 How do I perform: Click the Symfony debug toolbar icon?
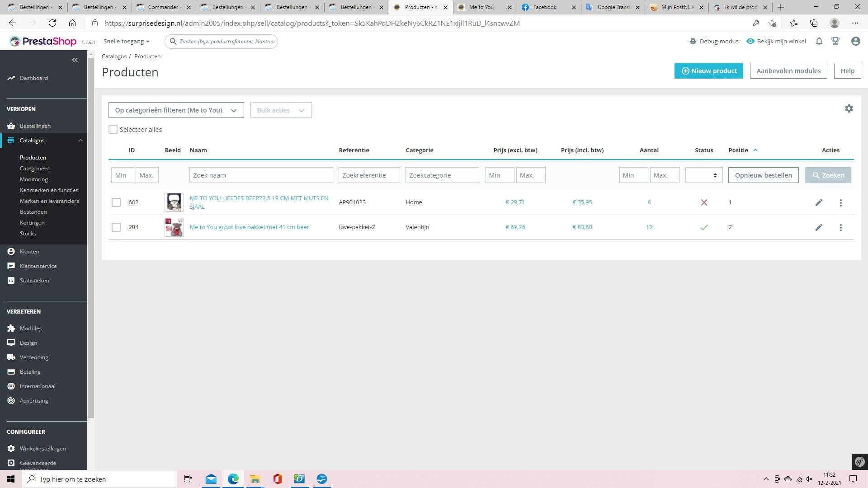[x=859, y=462]
